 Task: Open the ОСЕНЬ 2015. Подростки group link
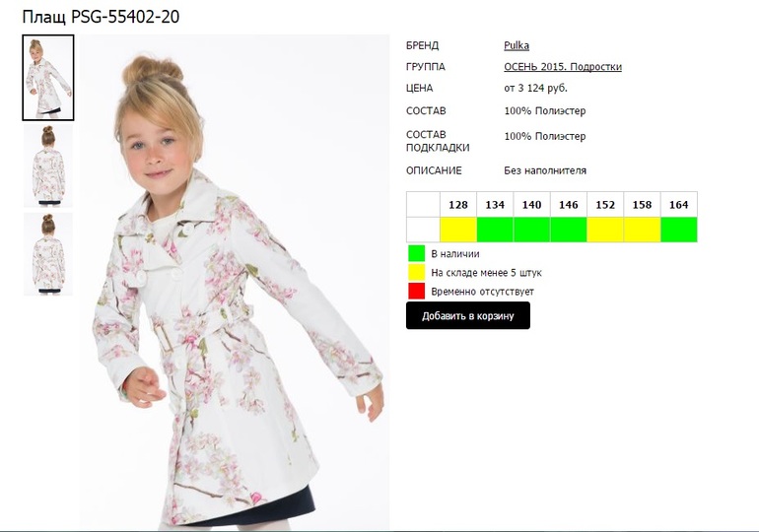563,67
